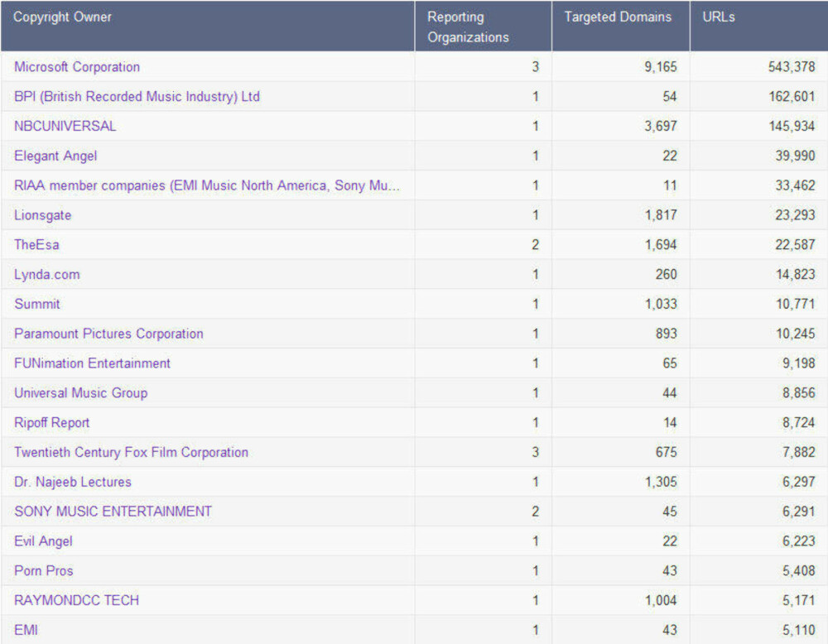
Task: Select the URL count 14,823
Action: (x=795, y=275)
